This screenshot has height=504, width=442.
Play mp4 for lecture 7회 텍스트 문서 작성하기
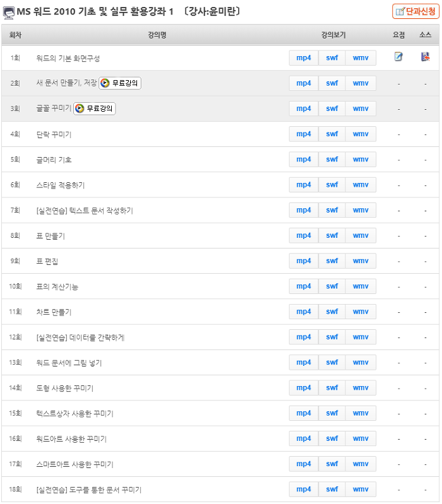pos(304,210)
